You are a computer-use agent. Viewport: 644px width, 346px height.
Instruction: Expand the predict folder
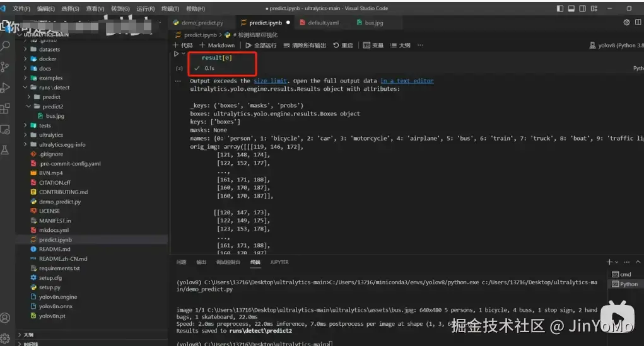click(x=29, y=97)
